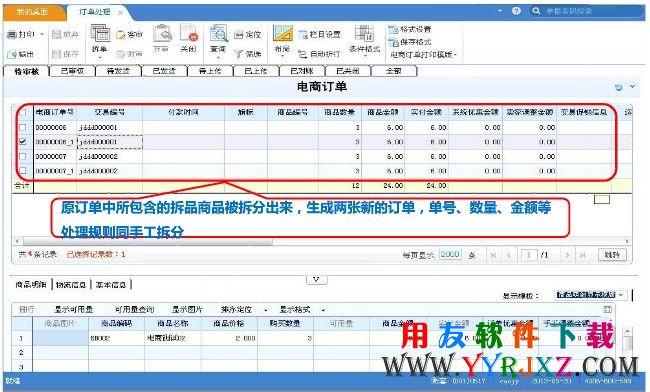The height and width of the screenshot is (392, 650).
Task: Check the checkbox for order 00000007_1
Action: 23,171
